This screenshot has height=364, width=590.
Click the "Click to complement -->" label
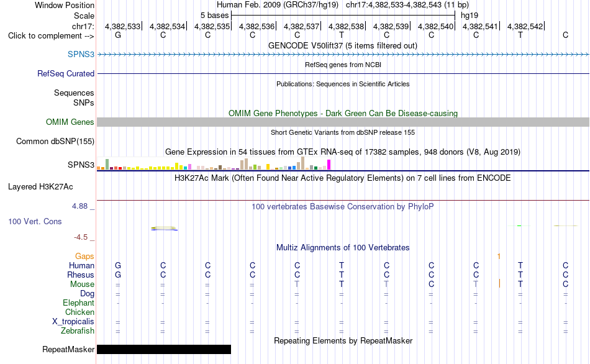51,36
